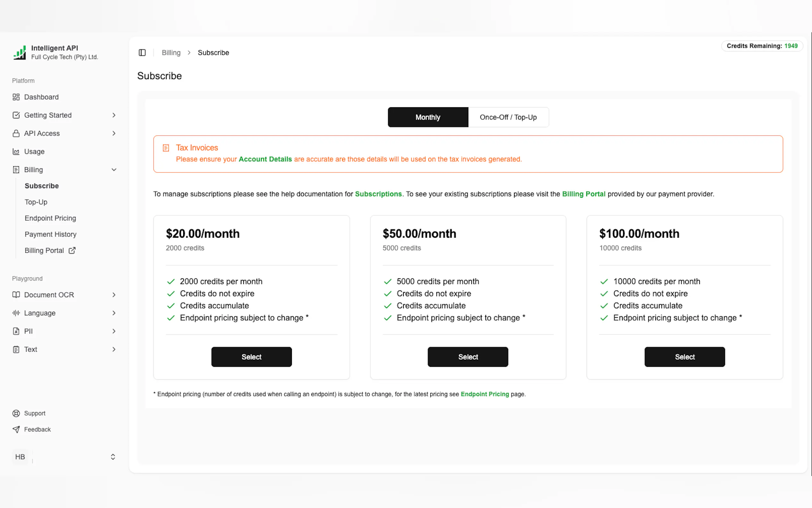Click the Credits Remaining badge
Viewport: 812px width, 508px height.
761,46
